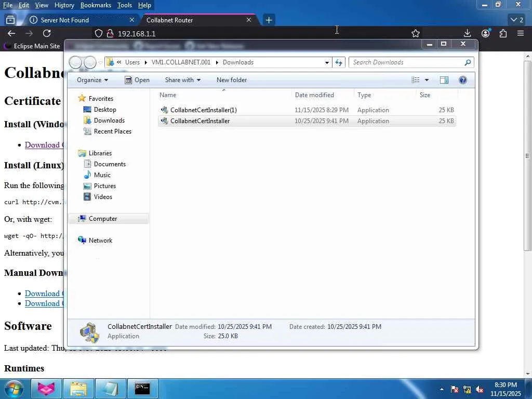Open Explorer help question mark icon
This screenshot has width=532, height=399.
click(462, 80)
